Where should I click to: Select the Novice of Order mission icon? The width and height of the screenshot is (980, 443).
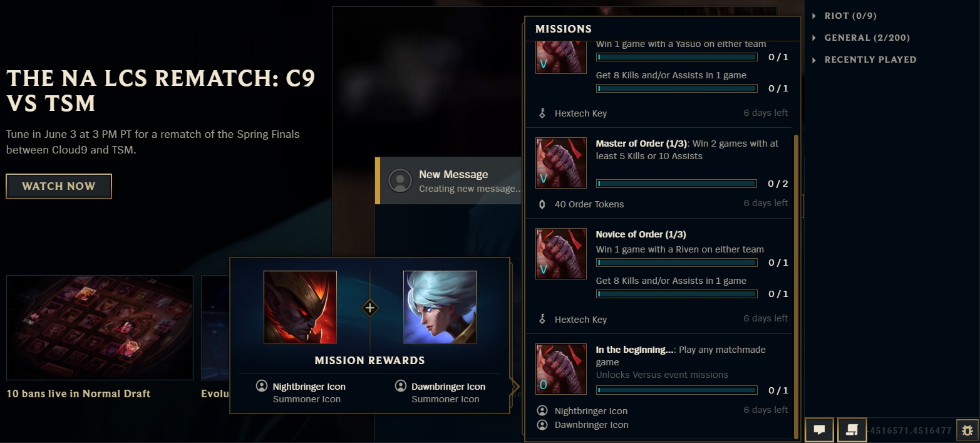point(561,254)
